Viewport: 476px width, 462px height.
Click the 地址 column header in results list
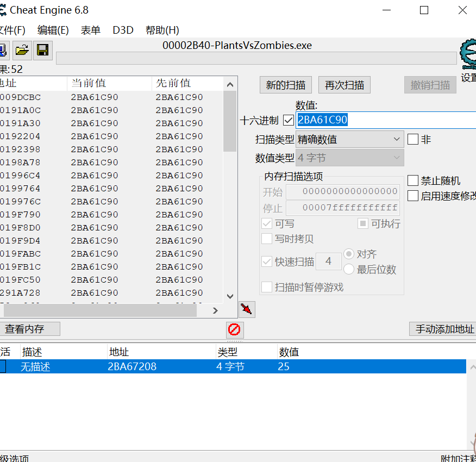33,83
